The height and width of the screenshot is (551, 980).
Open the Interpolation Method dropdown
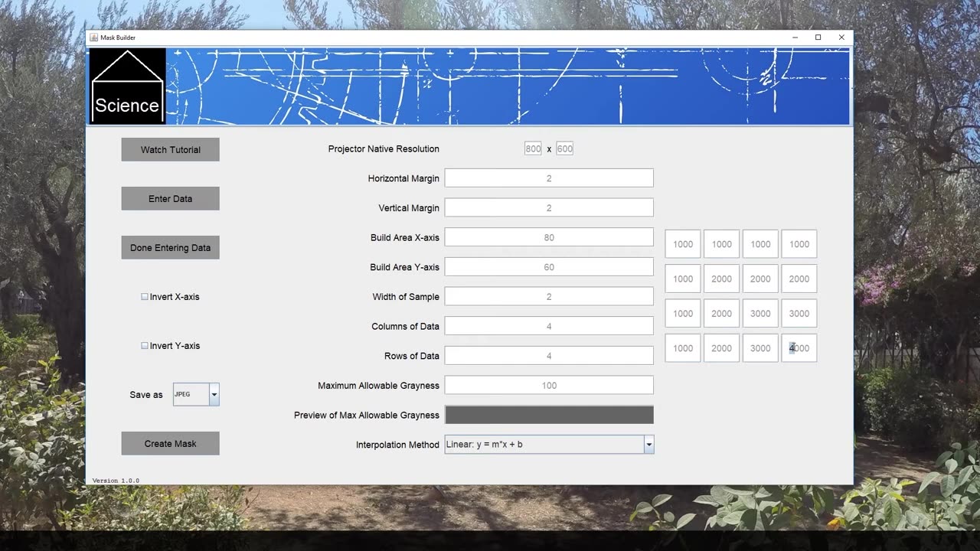click(648, 444)
